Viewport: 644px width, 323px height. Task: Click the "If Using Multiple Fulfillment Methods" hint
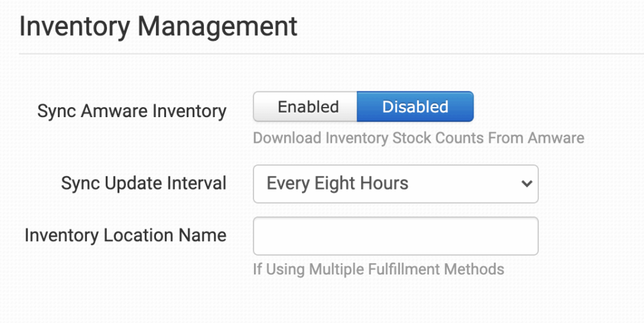click(378, 269)
